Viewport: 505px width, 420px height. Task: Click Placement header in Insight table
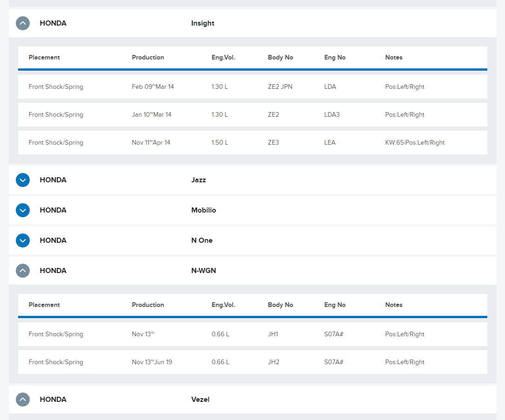[44, 57]
